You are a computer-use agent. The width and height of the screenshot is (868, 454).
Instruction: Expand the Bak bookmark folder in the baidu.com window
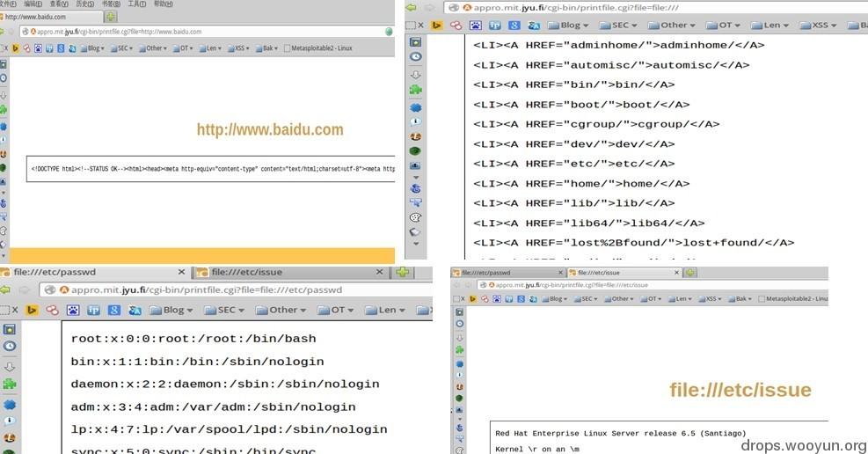266,48
